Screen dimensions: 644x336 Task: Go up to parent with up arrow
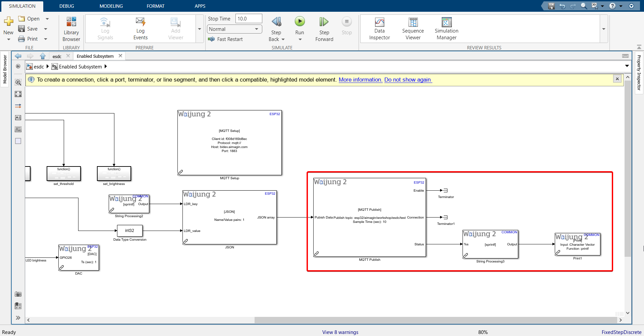(x=43, y=56)
